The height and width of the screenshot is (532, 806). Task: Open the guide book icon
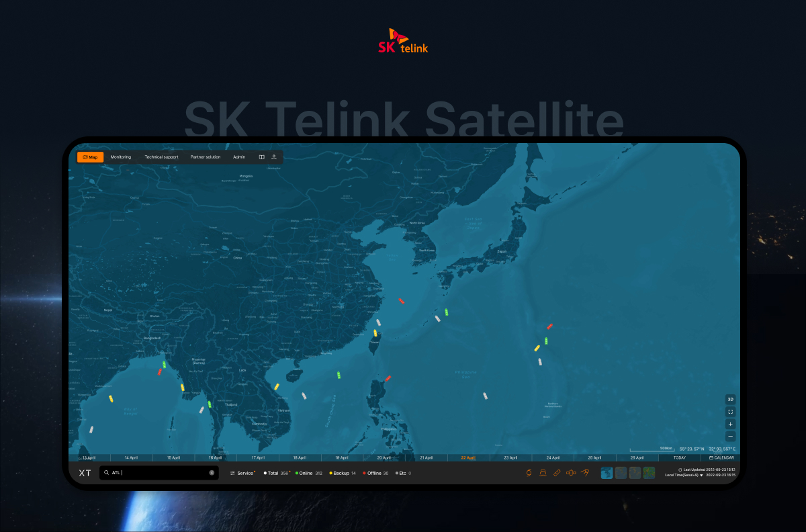pos(262,157)
